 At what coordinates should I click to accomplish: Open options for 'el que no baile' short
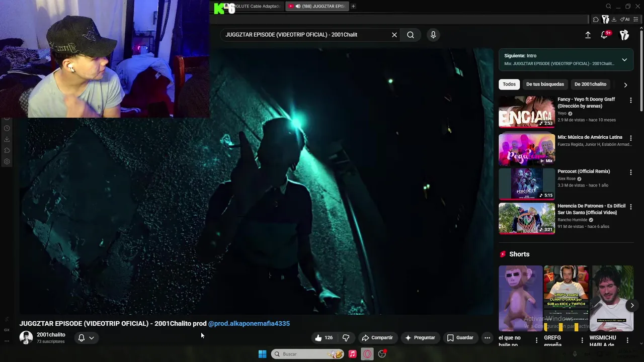536,340
